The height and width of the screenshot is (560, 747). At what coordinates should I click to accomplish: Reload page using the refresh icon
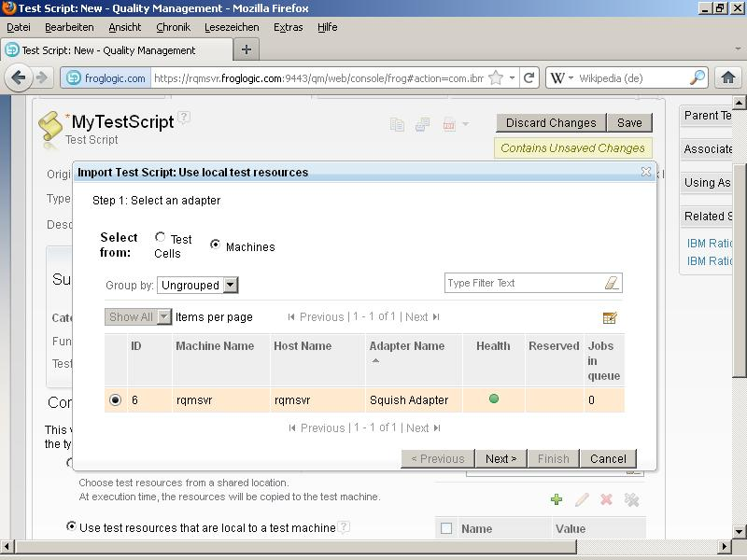(x=529, y=78)
